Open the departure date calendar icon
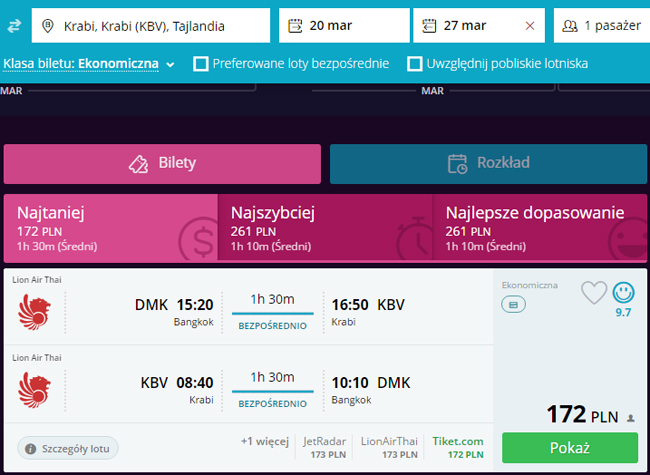 295,26
